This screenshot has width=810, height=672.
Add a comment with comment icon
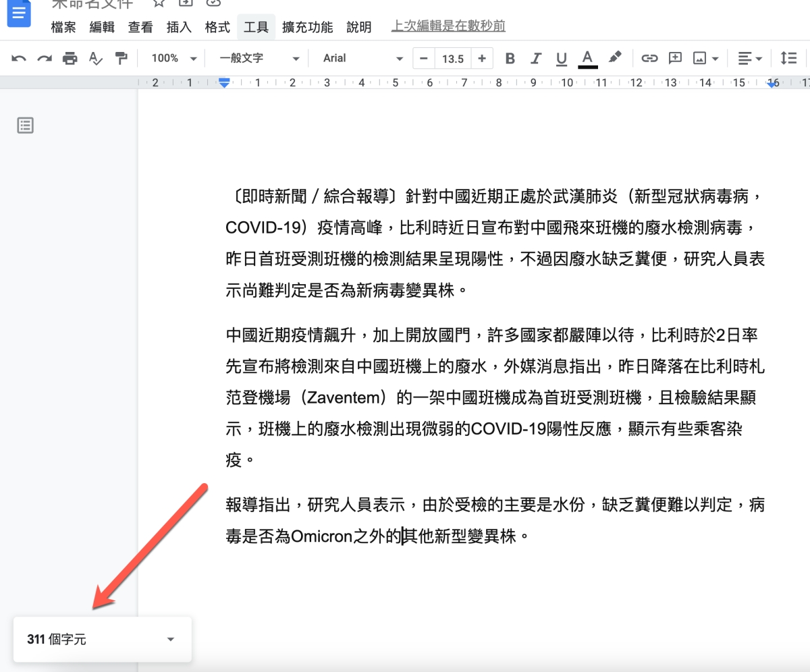tap(675, 59)
